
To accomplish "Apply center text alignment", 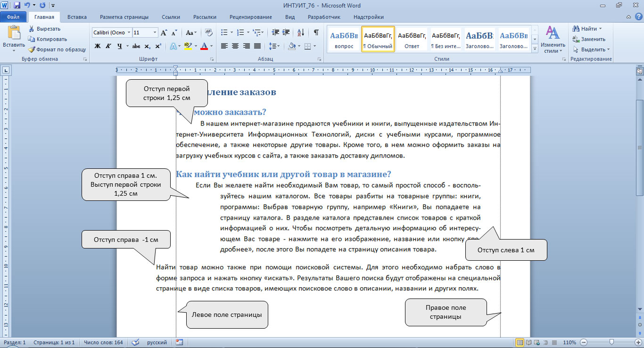I will click(234, 46).
